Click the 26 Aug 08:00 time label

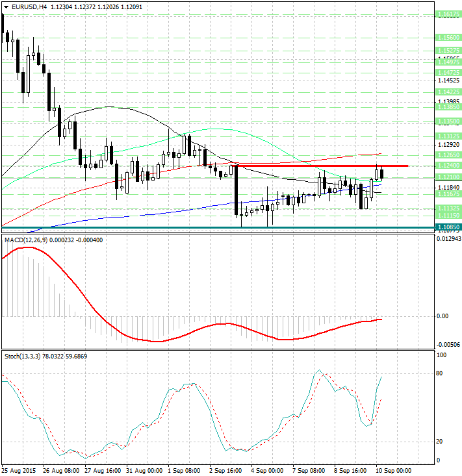click(61, 471)
